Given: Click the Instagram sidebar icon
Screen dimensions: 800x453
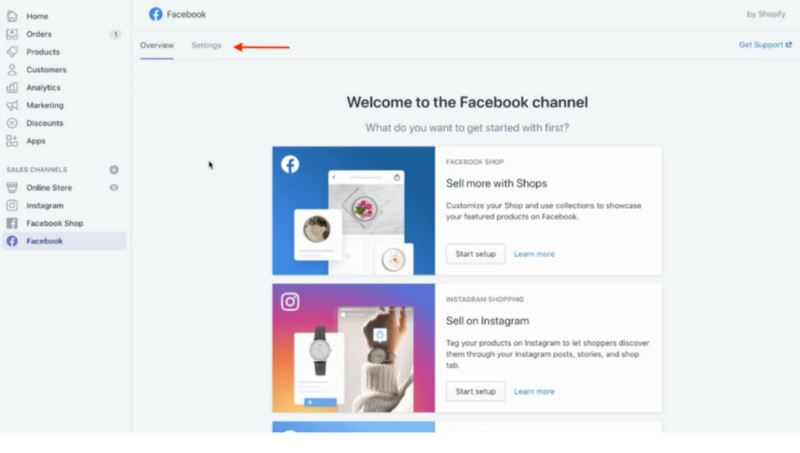Looking at the screenshot, I should pyautogui.click(x=12, y=206).
